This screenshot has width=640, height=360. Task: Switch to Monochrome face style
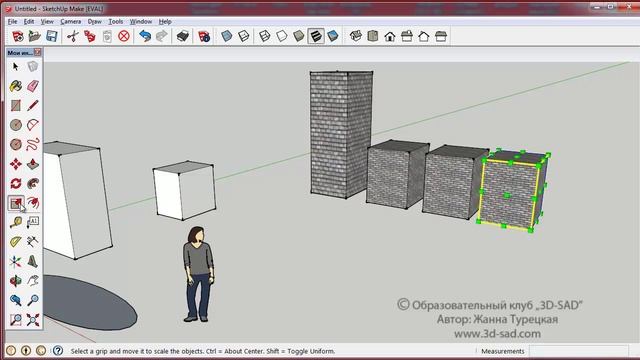point(333,36)
